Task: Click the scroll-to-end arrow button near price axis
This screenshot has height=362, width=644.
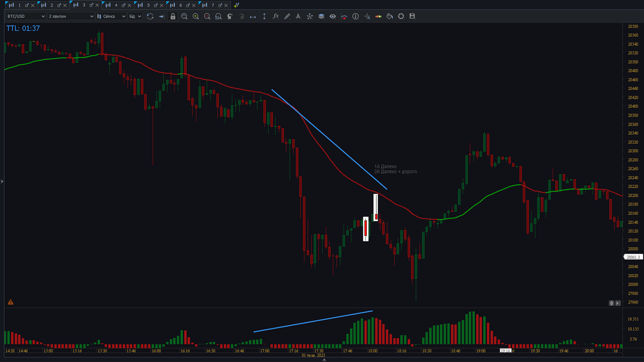Action: (x=618, y=303)
